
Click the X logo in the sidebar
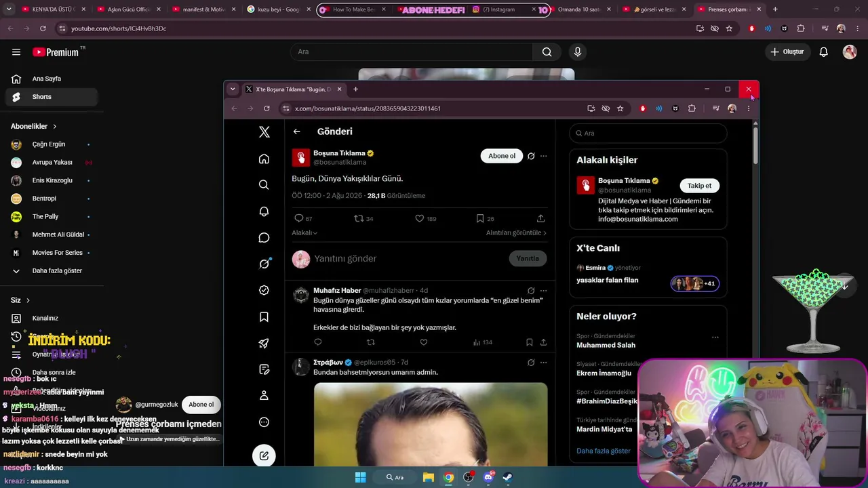264,132
